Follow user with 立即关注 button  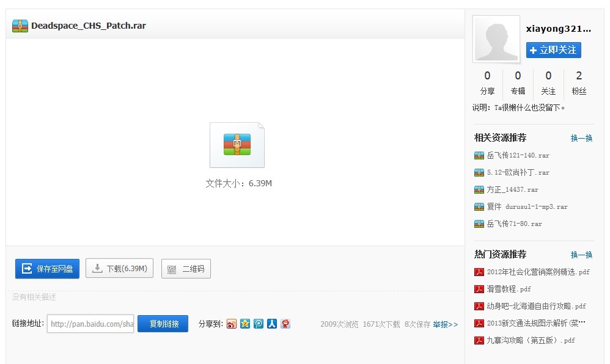(554, 50)
